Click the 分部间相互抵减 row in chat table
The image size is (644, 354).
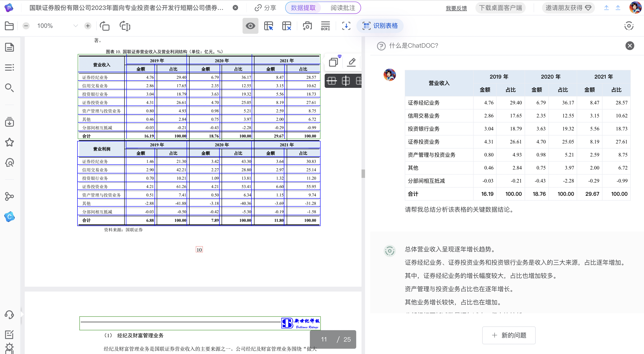tap(518, 181)
